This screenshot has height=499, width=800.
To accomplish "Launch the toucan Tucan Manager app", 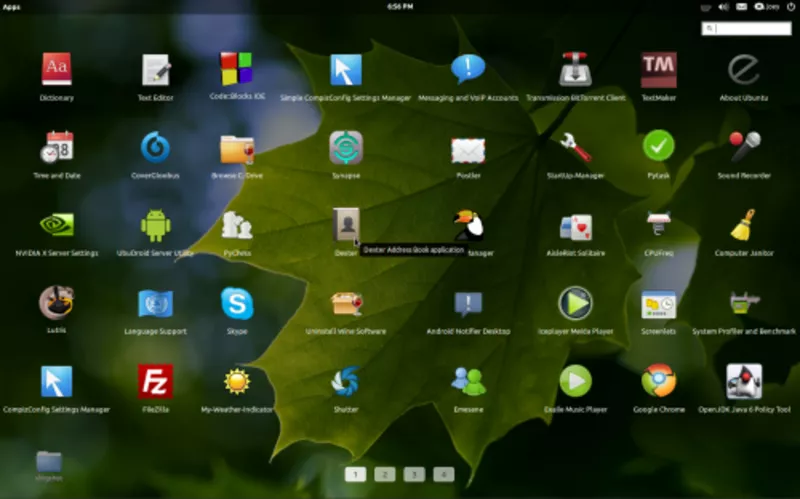I will tap(468, 225).
